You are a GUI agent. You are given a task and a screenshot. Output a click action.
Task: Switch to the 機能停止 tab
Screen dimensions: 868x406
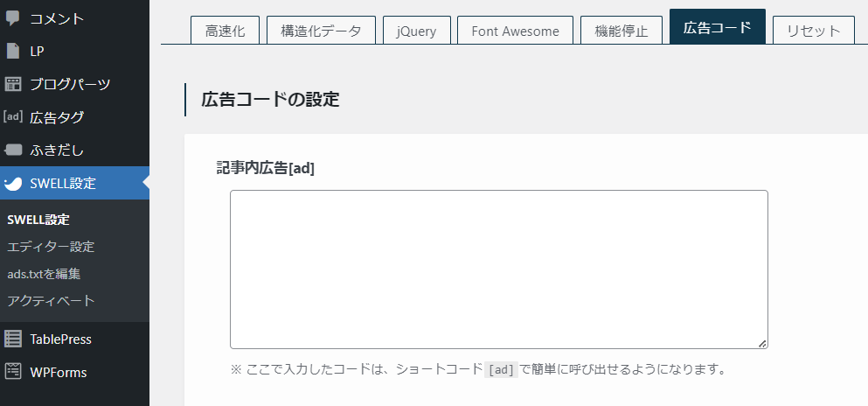click(621, 30)
